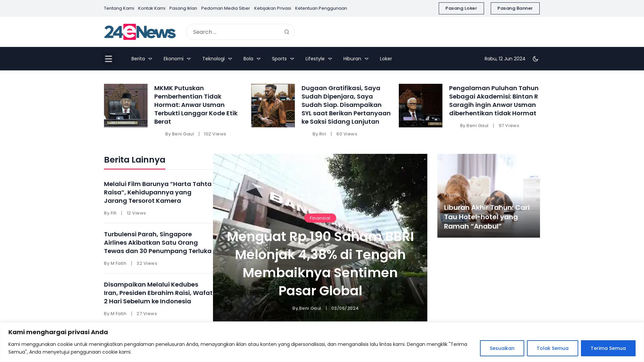Click the Finansial category tag

320,218
